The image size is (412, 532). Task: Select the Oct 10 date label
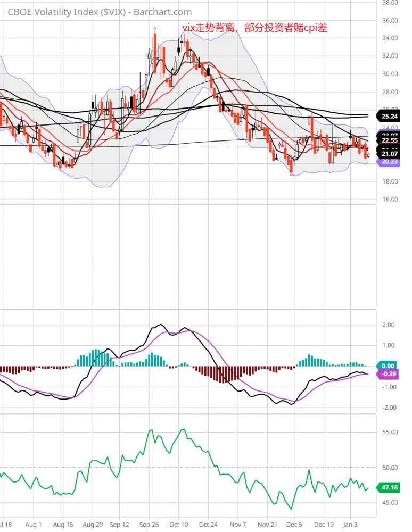click(178, 524)
